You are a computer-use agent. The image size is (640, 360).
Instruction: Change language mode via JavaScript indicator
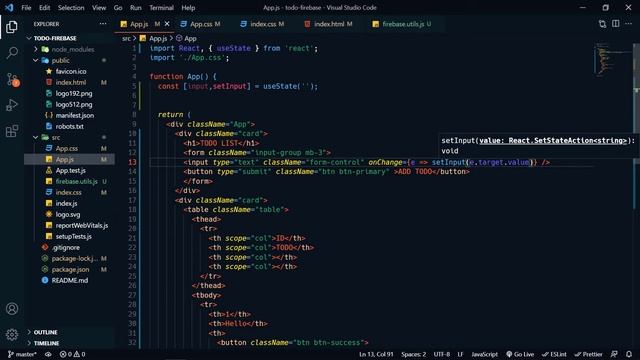click(484, 354)
